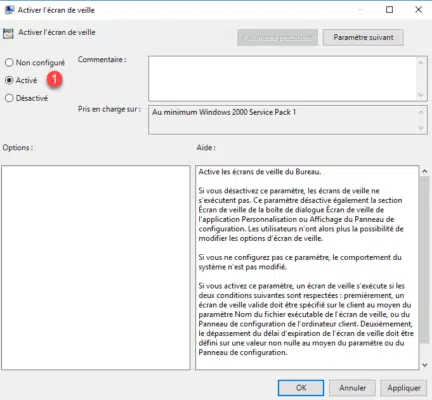Click the title bar window icon

coord(9,10)
